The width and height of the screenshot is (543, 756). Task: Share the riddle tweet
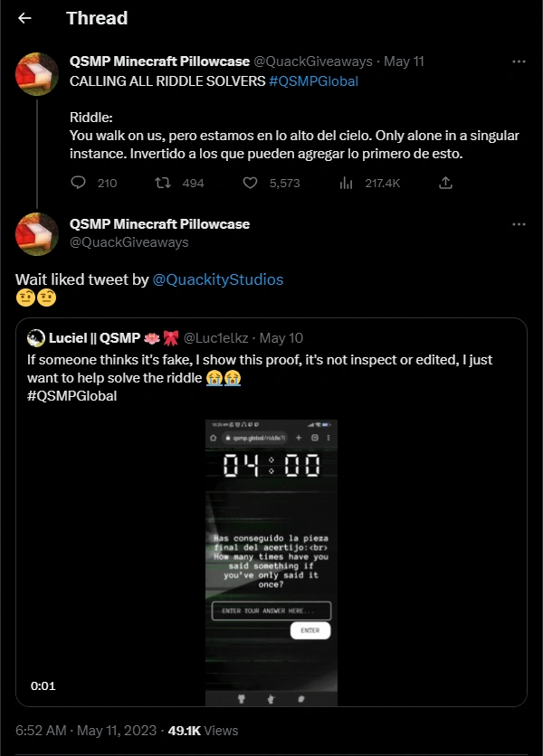point(445,183)
